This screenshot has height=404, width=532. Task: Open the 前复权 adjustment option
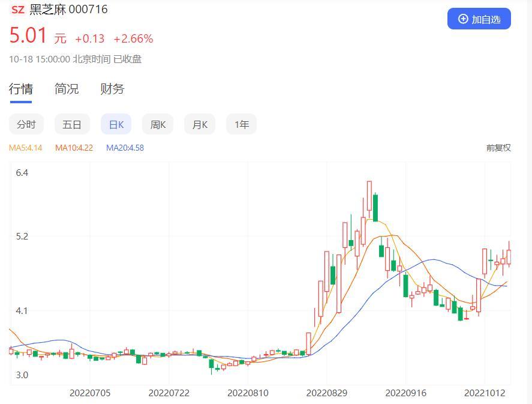coord(498,148)
